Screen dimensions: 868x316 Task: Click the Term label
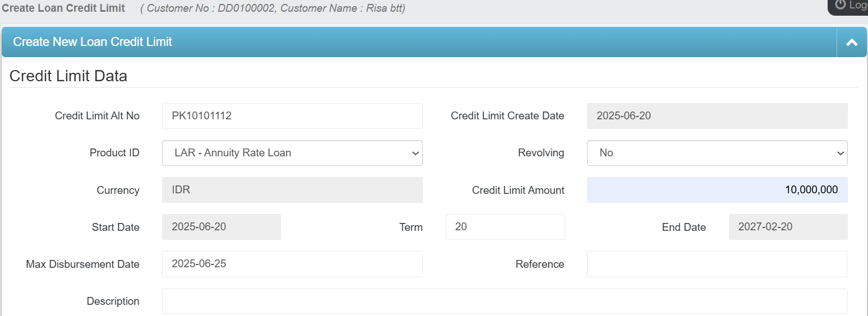click(411, 227)
